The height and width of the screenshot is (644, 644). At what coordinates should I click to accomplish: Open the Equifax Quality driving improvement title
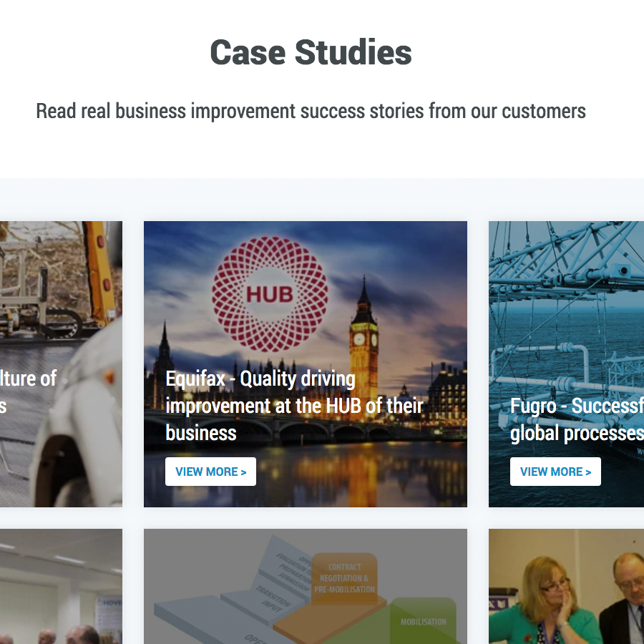tap(295, 406)
